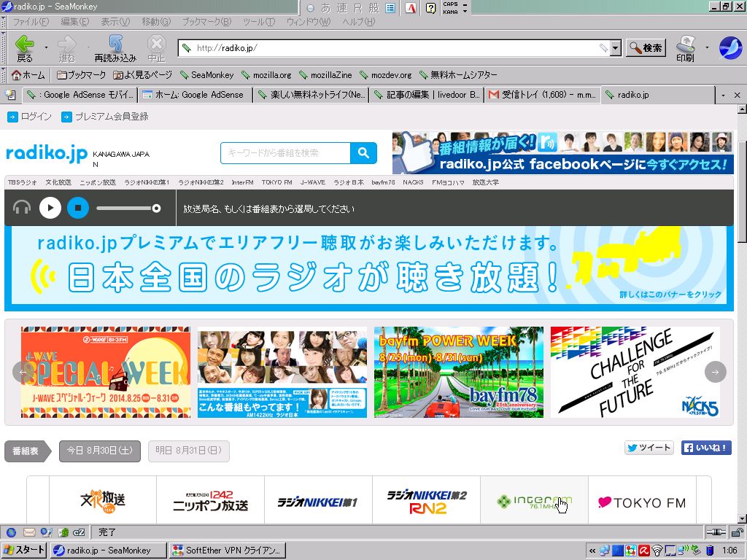The width and height of the screenshot is (747, 560).
Task: Play radio with the white play button
Action: tap(50, 208)
